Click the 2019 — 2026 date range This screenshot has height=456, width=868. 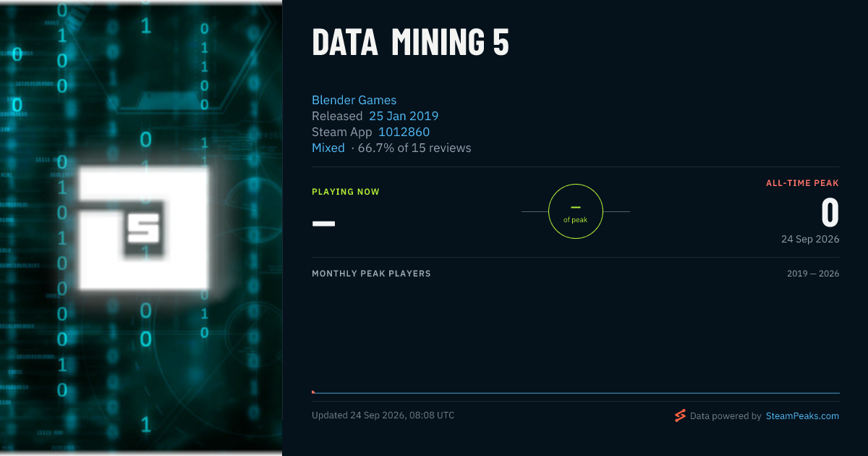coord(813,274)
